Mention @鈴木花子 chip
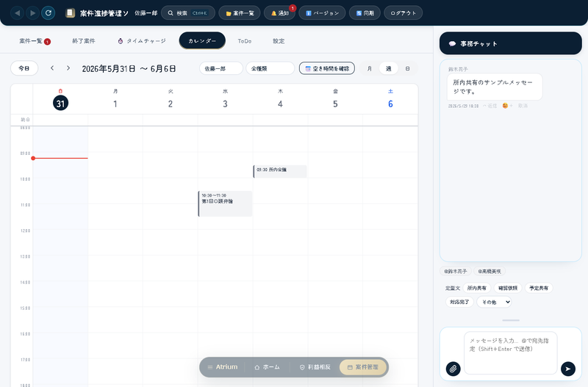This screenshot has height=387, width=588. 456,271
